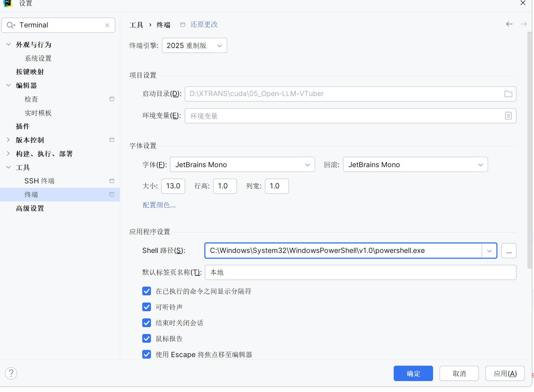Click the PyCharm logo in title bar

pos(8,3)
